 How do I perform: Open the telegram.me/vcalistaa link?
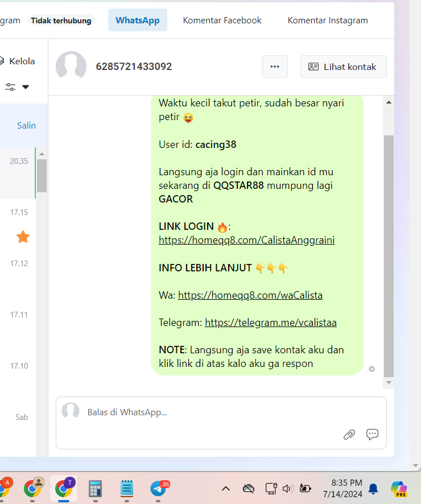click(x=271, y=323)
